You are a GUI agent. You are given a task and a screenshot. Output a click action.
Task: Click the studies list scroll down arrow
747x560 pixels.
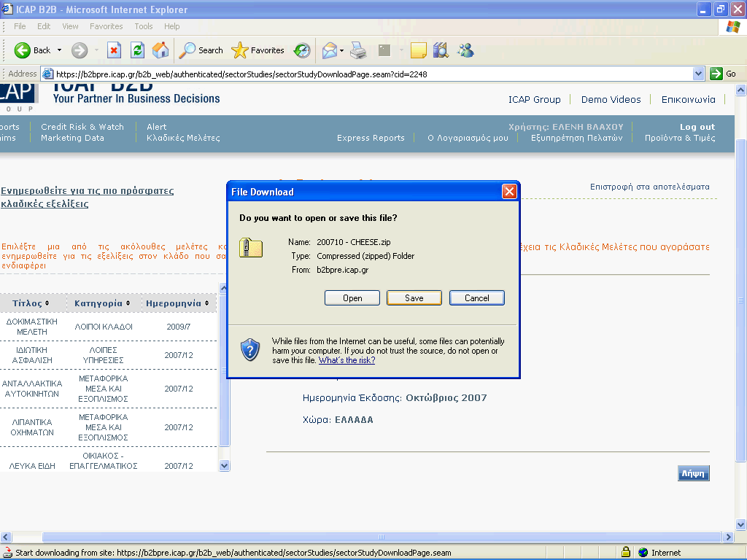click(x=225, y=465)
